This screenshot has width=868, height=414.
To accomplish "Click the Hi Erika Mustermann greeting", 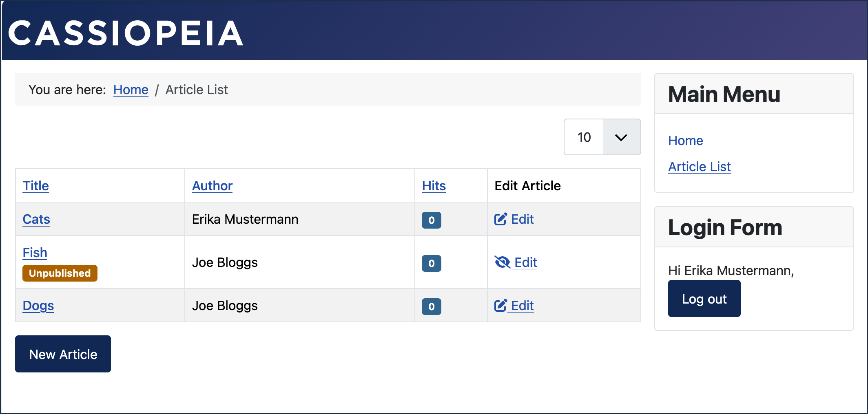I will 731,271.
